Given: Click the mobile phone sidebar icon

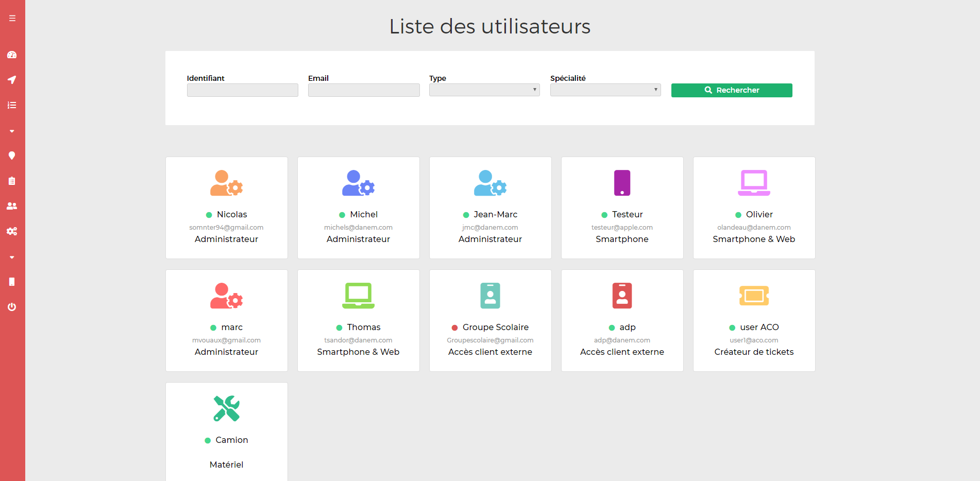Looking at the screenshot, I should [x=12, y=282].
